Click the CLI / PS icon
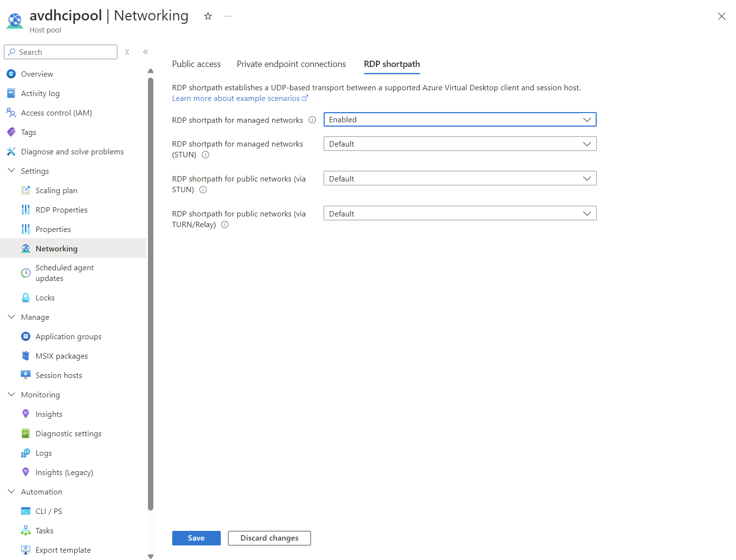Viewport: 736px width, 560px height. pos(26,511)
